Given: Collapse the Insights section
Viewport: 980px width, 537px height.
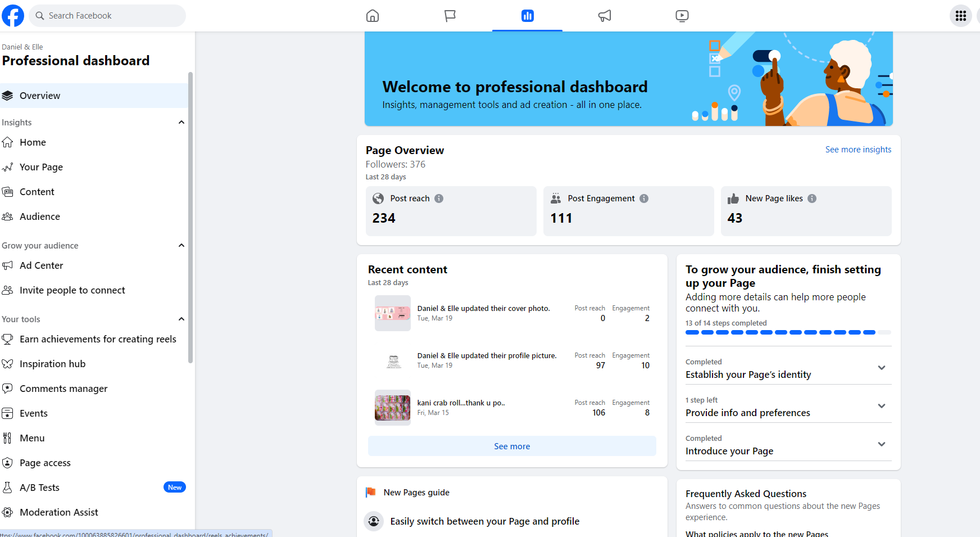Looking at the screenshot, I should coord(182,122).
